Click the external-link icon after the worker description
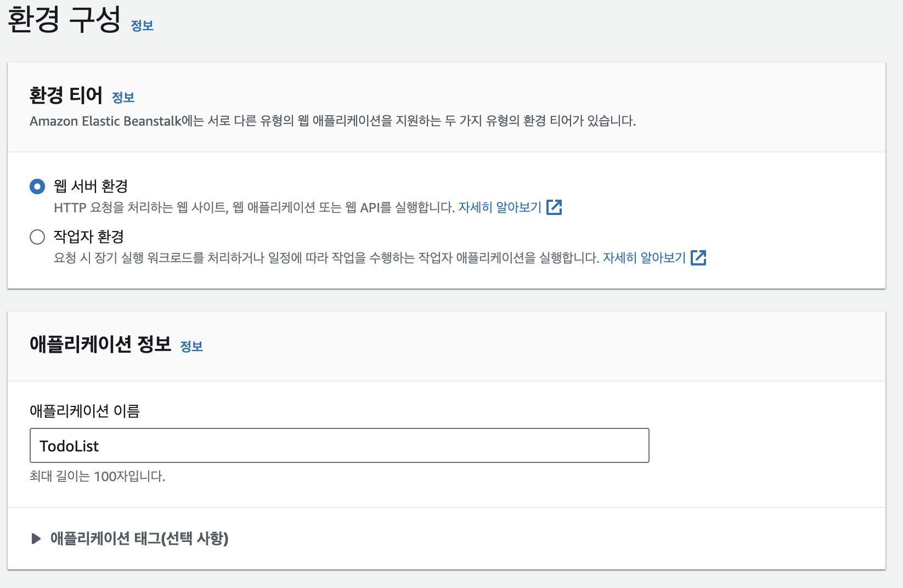 tap(698, 258)
